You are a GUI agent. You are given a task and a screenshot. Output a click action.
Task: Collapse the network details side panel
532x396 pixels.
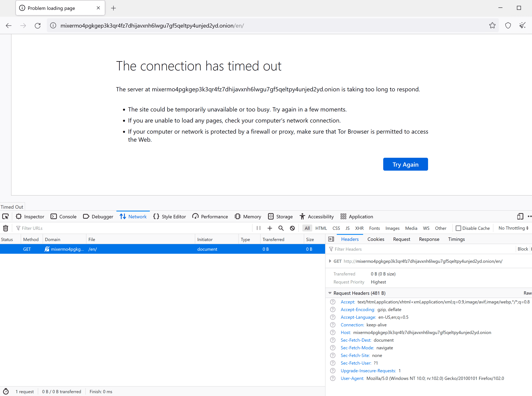coord(331,239)
